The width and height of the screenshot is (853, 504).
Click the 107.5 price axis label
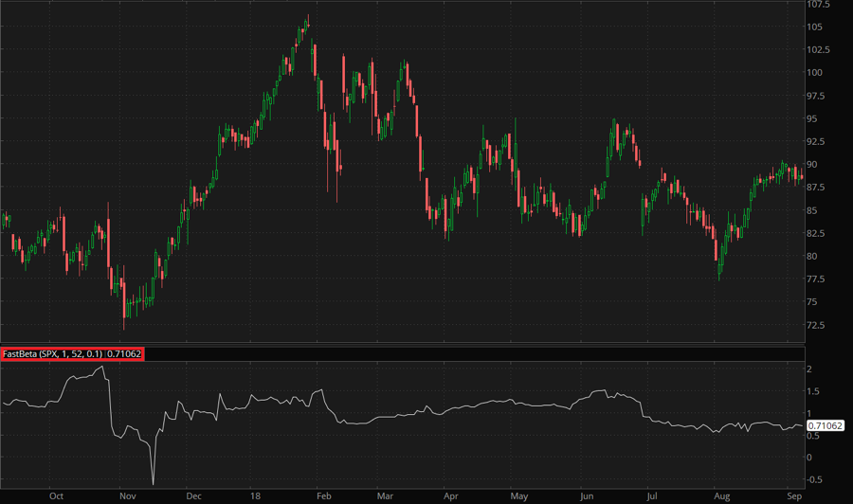(x=820, y=4)
